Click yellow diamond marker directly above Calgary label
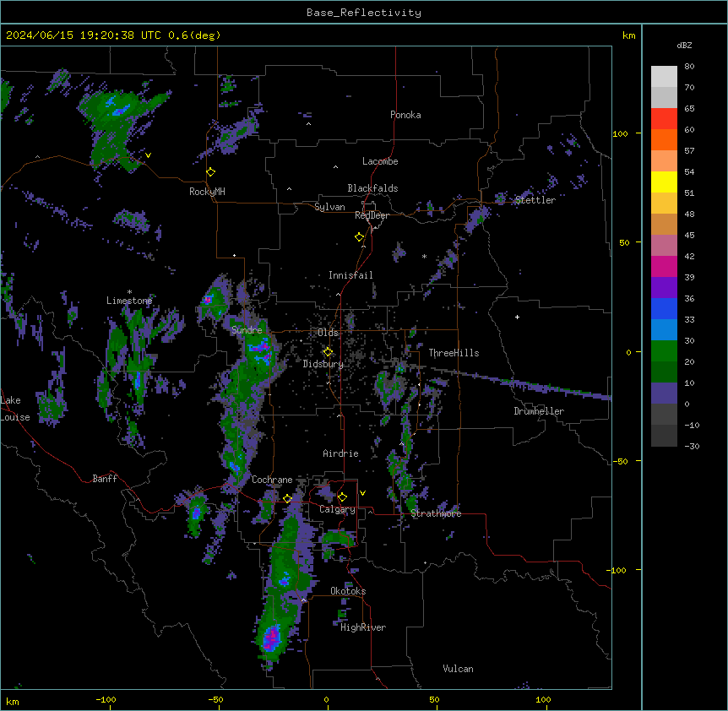Viewport: 728px width, 711px height. (x=342, y=497)
